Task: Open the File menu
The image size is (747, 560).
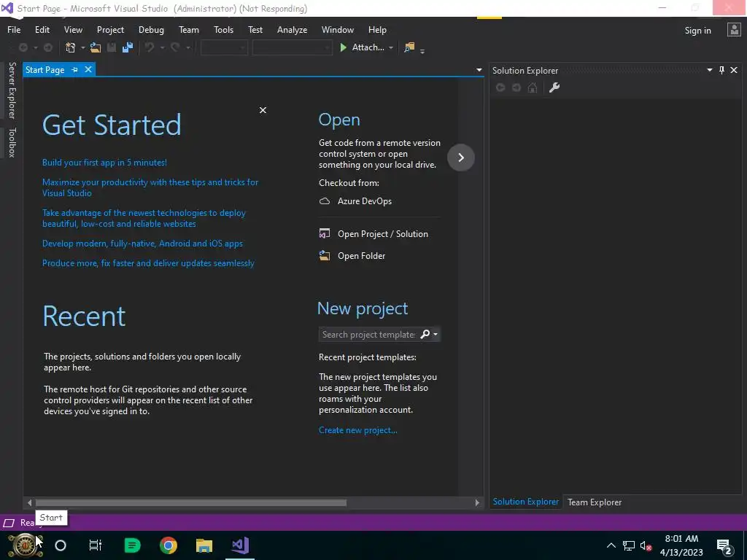Action: [14, 29]
